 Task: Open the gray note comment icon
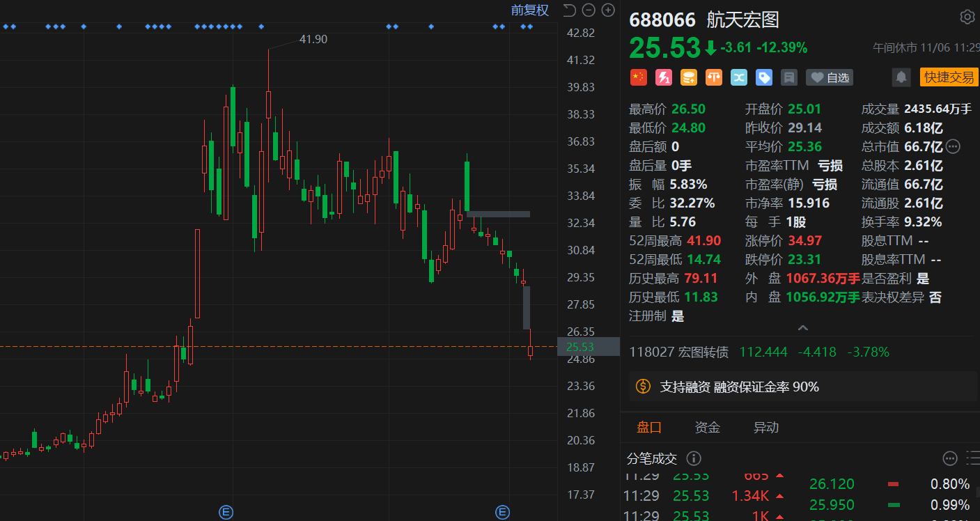789,77
